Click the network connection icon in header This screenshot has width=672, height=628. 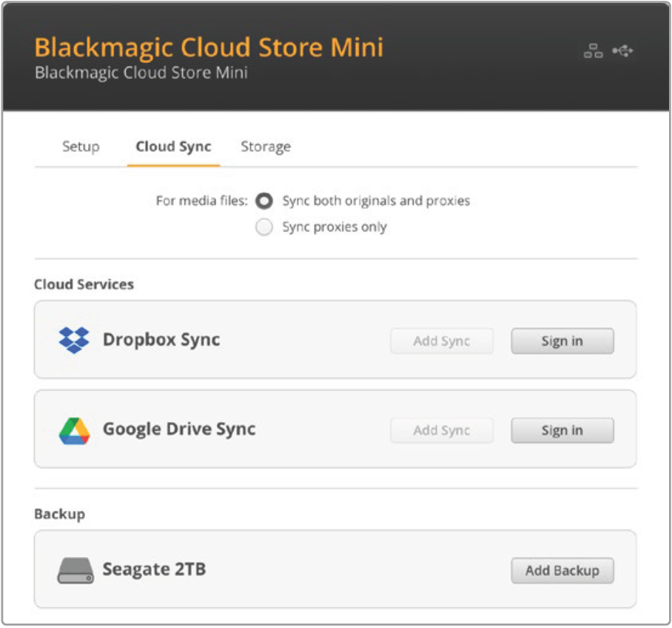click(593, 50)
